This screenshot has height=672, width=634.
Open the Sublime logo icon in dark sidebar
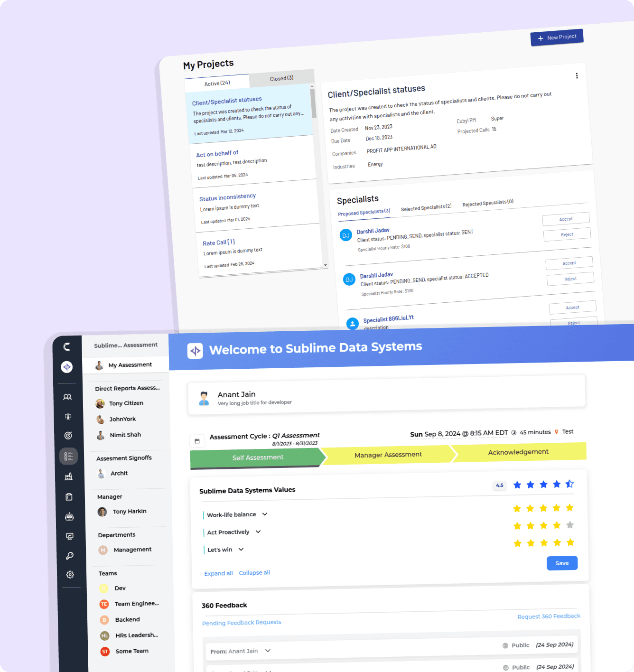[x=67, y=367]
